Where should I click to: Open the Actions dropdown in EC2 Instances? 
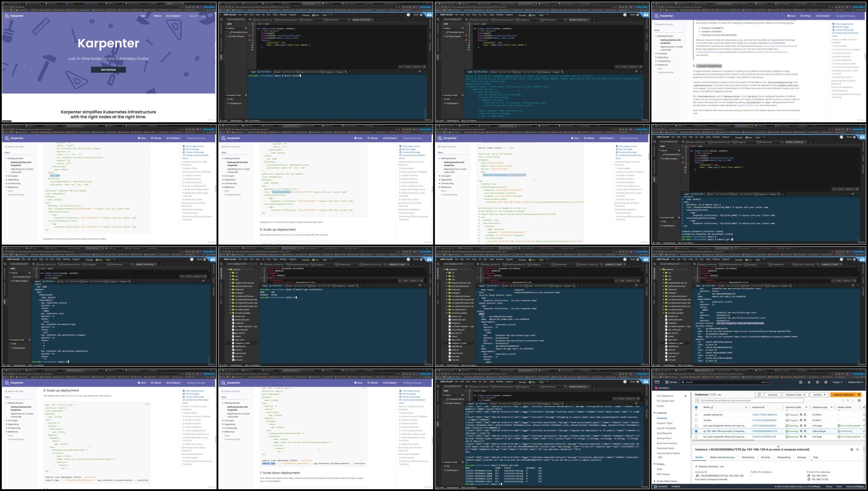[x=819, y=395]
